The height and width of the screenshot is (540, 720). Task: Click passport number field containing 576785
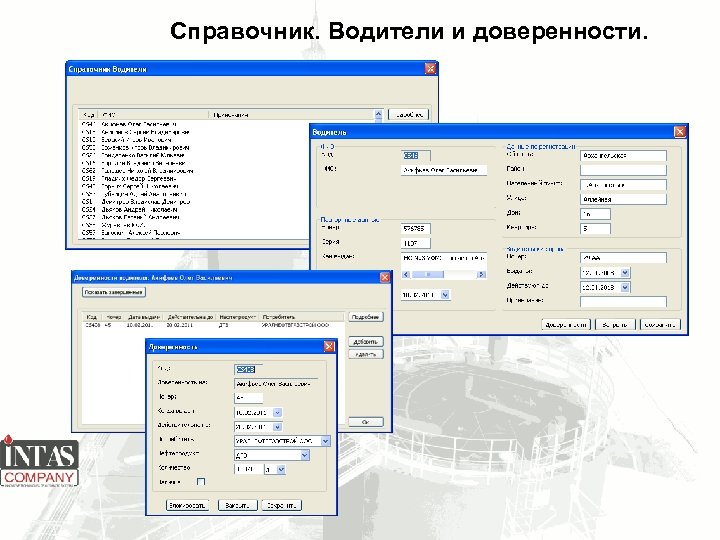(x=416, y=228)
